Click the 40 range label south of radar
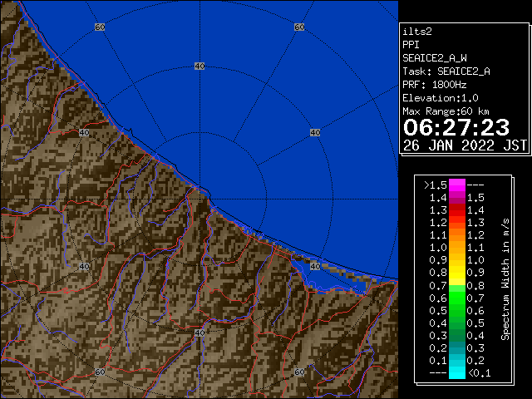 point(199,332)
